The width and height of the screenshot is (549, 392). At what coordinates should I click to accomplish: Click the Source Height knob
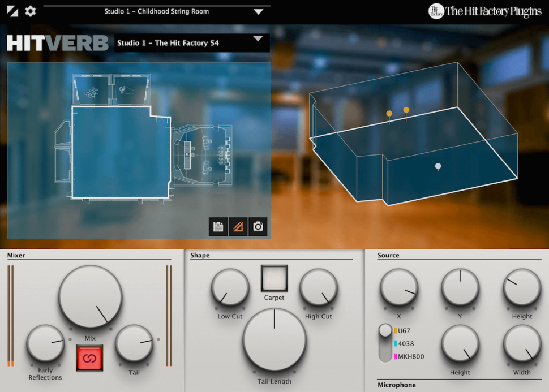tap(522, 287)
